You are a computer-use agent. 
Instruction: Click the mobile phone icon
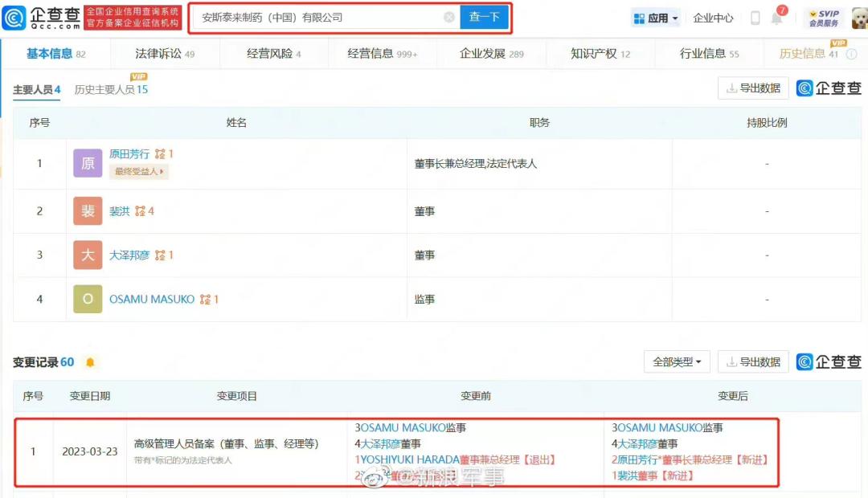[755, 18]
